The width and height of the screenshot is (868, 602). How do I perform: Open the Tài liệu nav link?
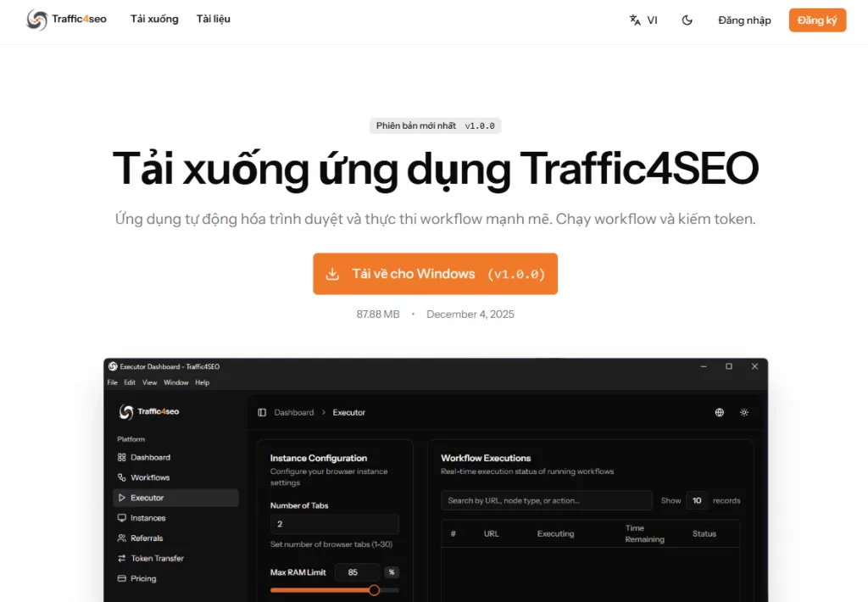(x=213, y=19)
